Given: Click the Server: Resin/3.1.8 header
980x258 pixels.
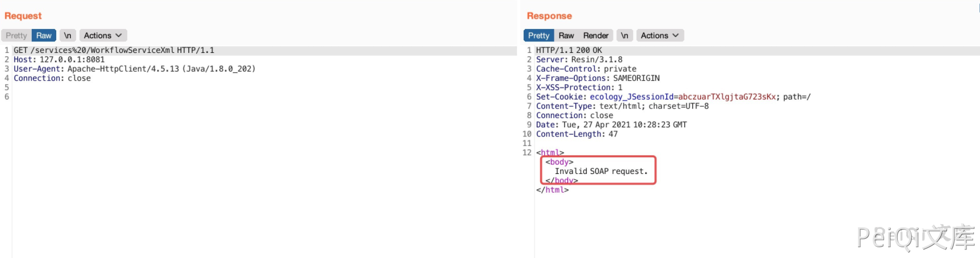Looking at the screenshot, I should click(579, 59).
